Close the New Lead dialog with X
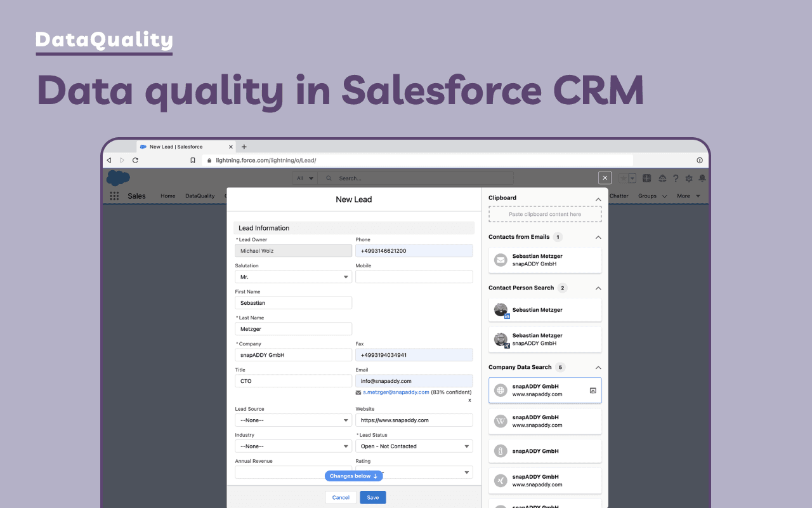The width and height of the screenshot is (812, 508). pyautogui.click(x=605, y=178)
